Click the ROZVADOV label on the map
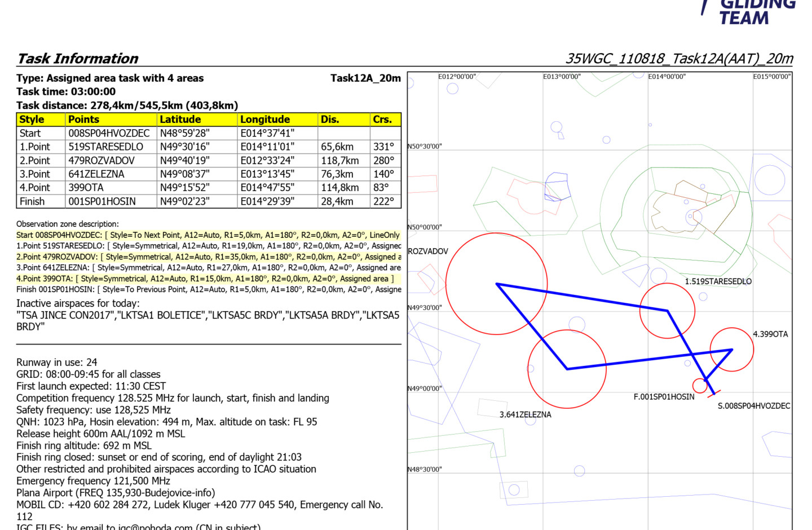This screenshot has height=530, width=812. (x=428, y=251)
